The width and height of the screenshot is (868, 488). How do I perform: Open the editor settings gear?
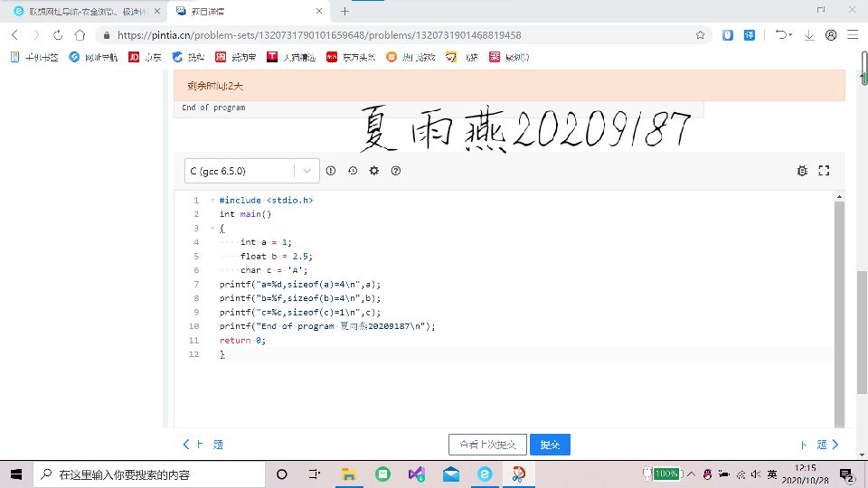tap(374, 171)
